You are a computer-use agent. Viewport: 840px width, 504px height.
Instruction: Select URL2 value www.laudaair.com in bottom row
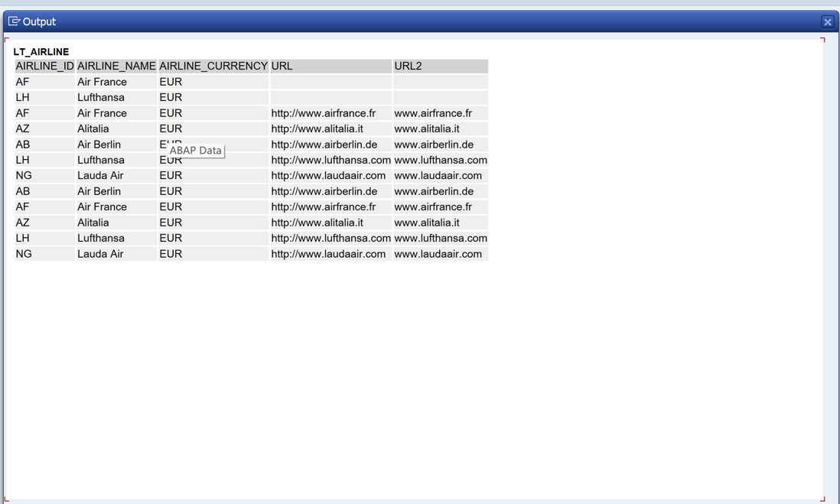coord(438,254)
